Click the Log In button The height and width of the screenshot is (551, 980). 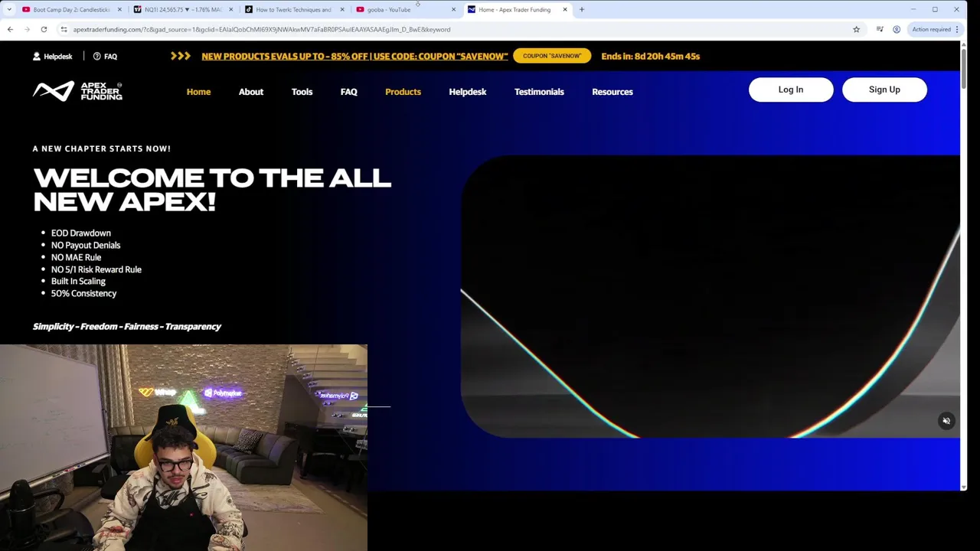[791, 90]
